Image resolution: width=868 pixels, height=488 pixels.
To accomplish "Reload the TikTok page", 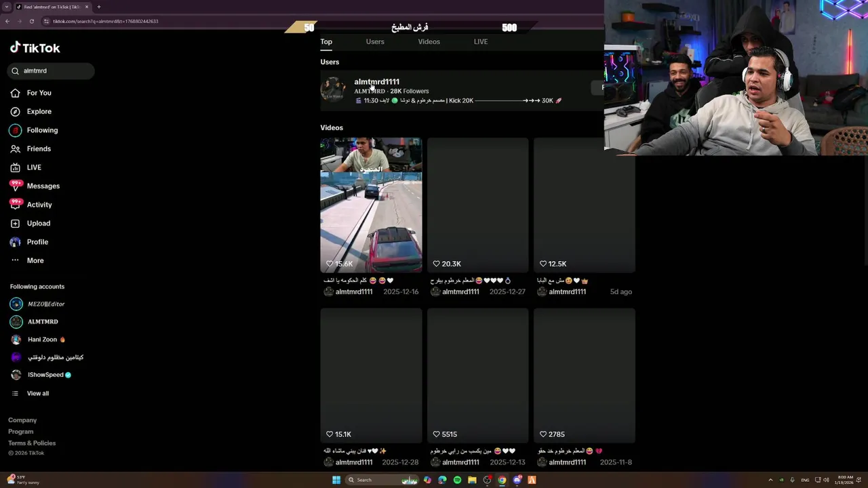I will point(32,21).
